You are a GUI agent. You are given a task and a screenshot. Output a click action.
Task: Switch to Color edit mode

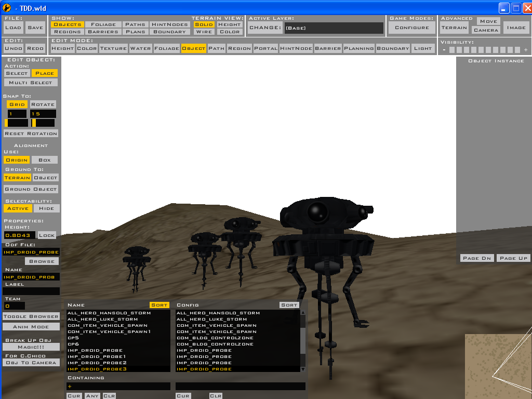pos(87,48)
